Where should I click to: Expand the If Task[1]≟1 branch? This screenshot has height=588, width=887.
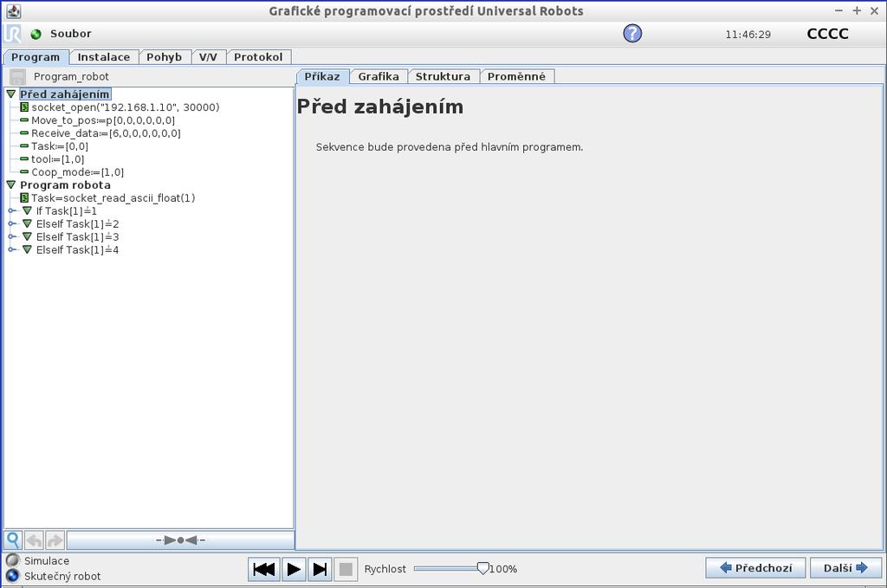coord(11,211)
